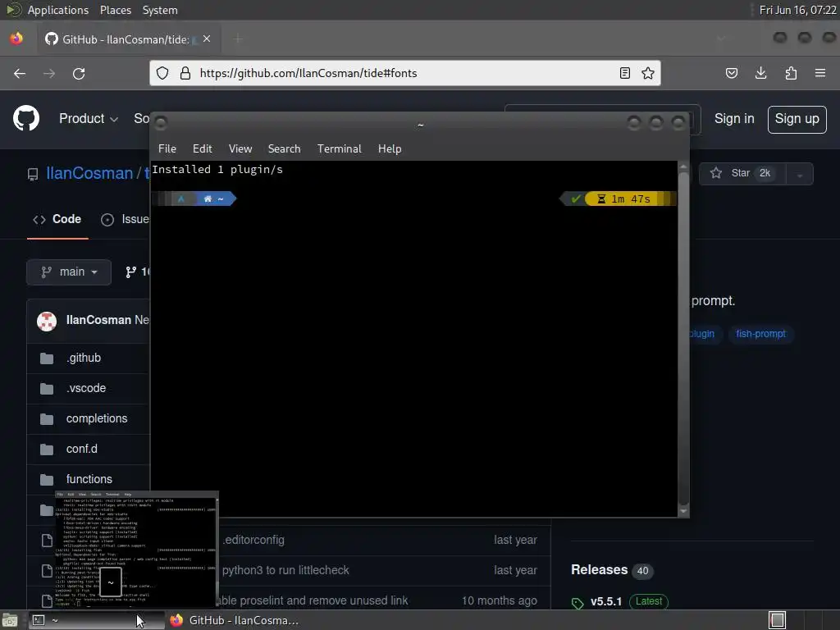
Task: Open the completions folder link
Action: click(97, 418)
